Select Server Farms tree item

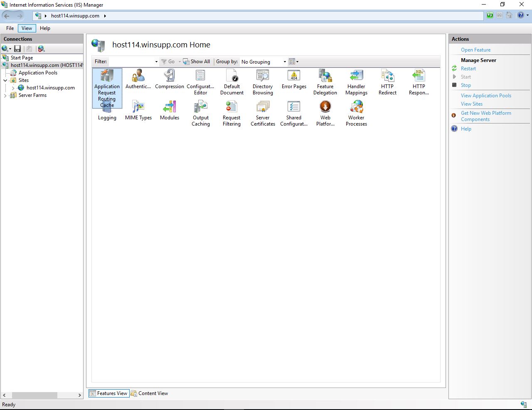[x=32, y=95]
